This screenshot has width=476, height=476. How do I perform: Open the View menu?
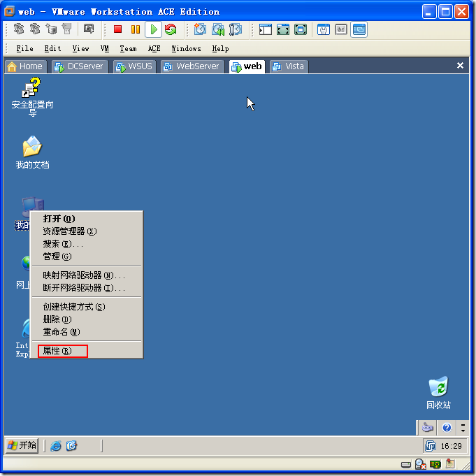point(80,48)
